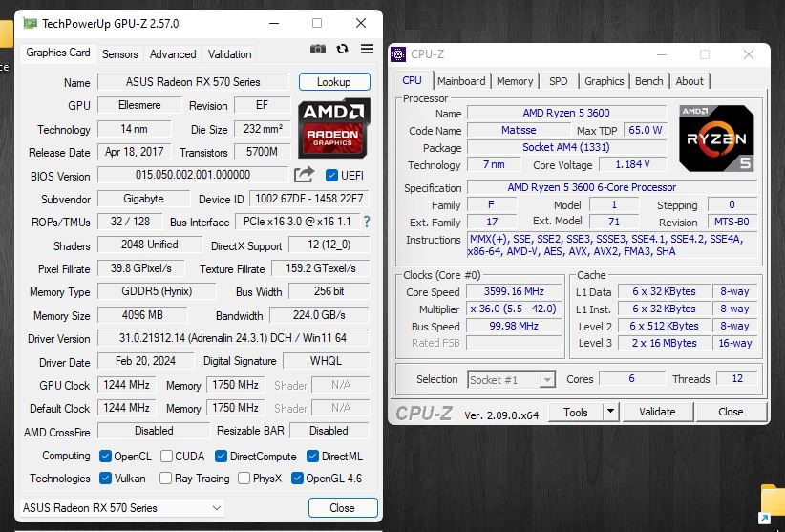Click the Driver Date value Feb 20, 2024
The width and height of the screenshot is (785, 532).
click(x=145, y=361)
